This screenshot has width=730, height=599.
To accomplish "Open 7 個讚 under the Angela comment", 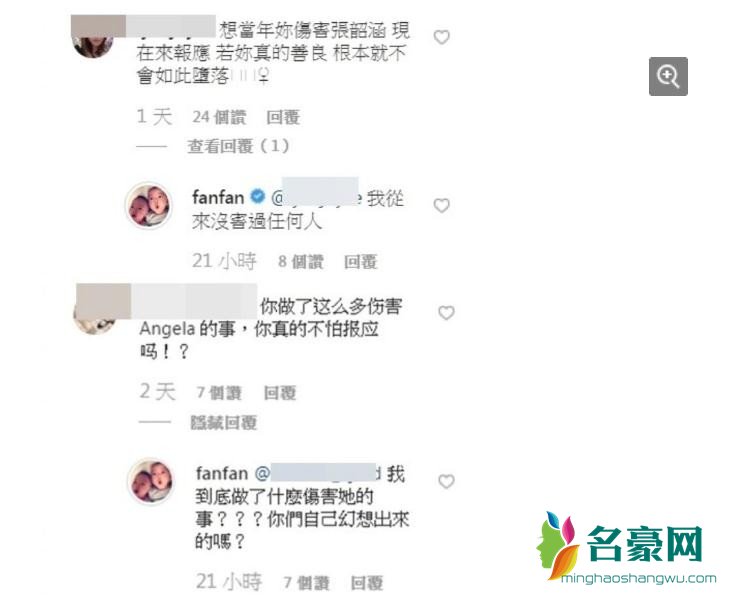I will click(219, 393).
